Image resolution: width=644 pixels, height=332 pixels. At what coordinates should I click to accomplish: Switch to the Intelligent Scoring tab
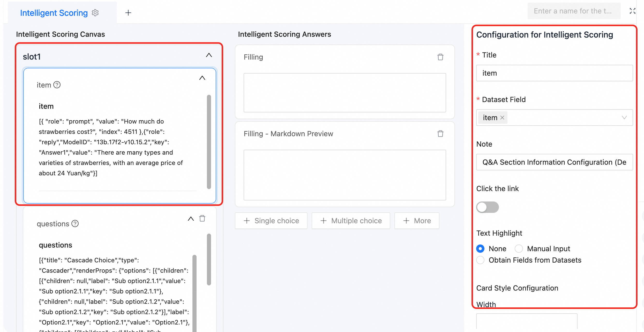[x=54, y=13]
